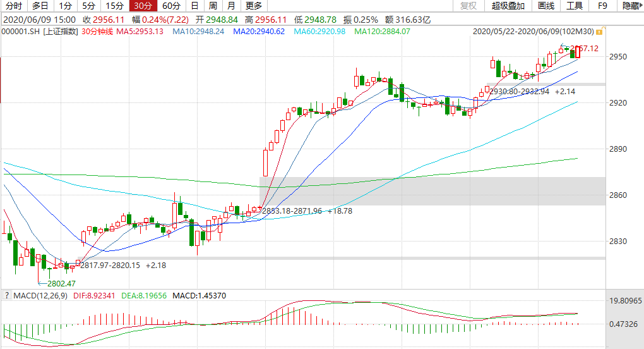This screenshot has height=349, width=644.
Task: Click the low price 低 2948.78
Action: [315, 20]
